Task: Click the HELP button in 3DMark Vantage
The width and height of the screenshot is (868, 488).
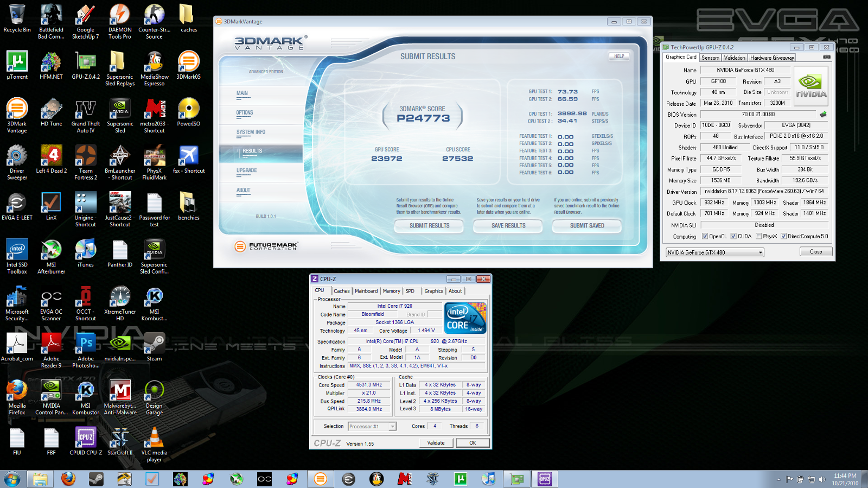Action: coord(619,56)
